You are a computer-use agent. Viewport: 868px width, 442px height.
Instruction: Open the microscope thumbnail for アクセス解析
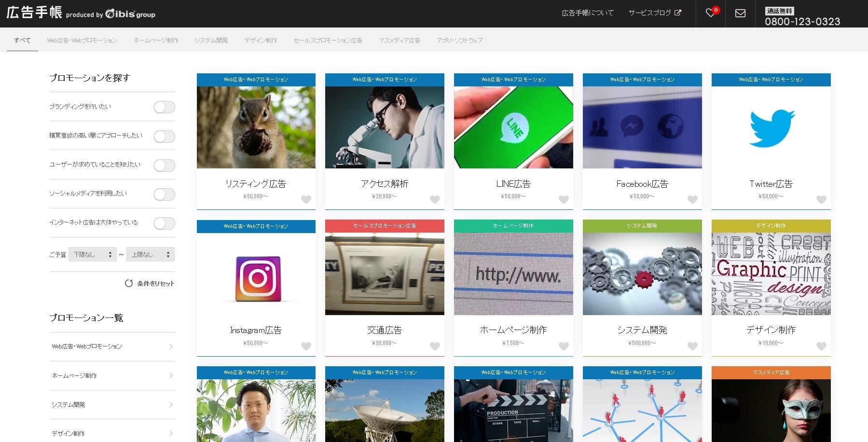pos(385,127)
